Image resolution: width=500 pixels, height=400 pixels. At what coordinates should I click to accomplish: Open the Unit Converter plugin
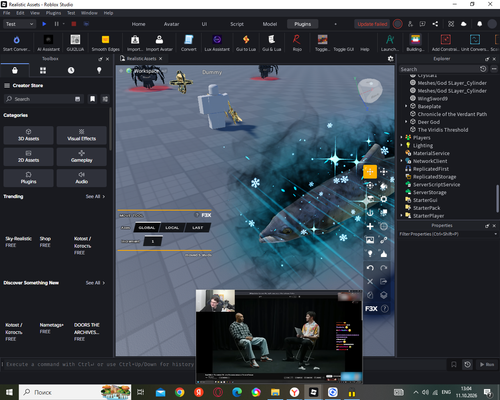pos(475,43)
